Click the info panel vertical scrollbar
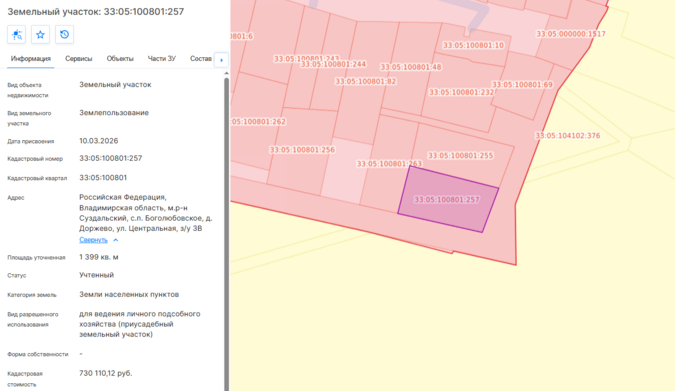Screen dimensions: 675x391 pos(226,234)
